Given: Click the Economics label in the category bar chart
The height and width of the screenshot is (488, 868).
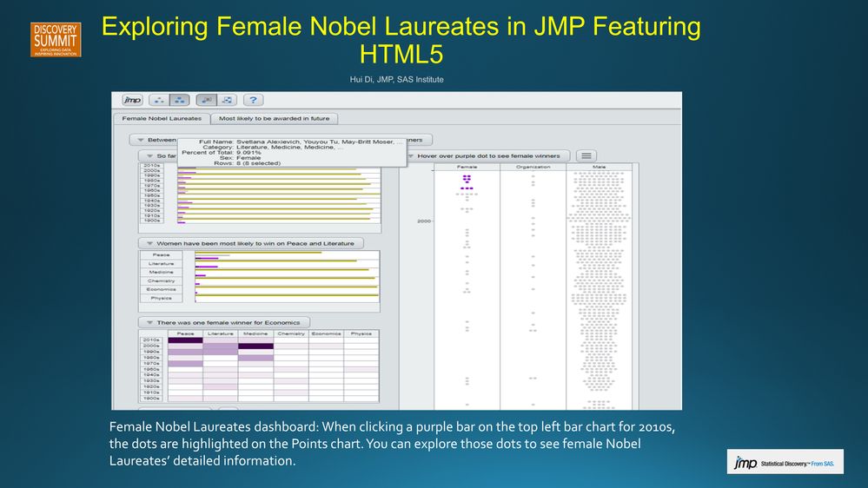Looking at the screenshot, I should [161, 289].
